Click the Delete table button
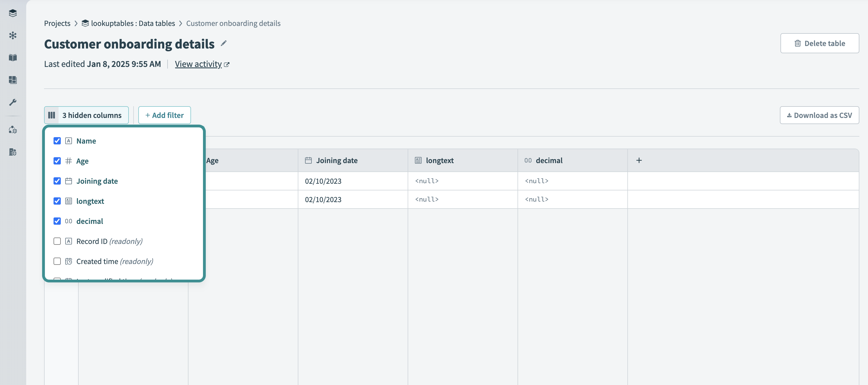Viewport: 868px width, 385px height. coord(819,43)
